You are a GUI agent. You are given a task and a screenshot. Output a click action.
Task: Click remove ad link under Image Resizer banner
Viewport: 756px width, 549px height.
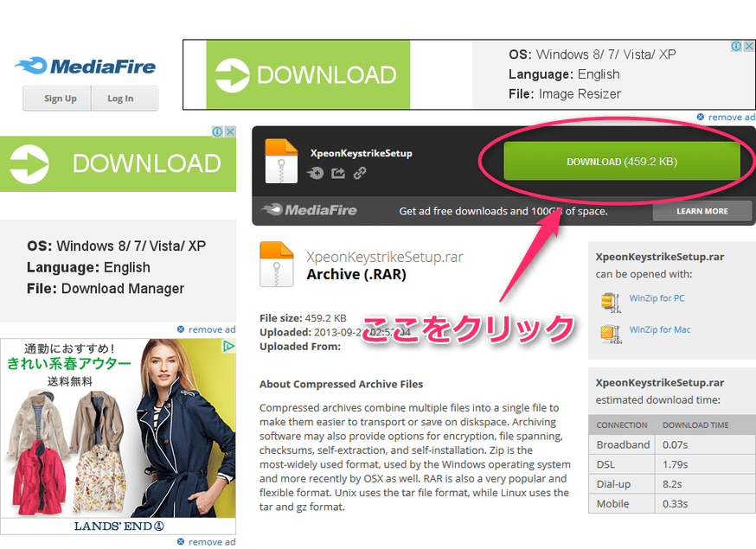[726, 117]
